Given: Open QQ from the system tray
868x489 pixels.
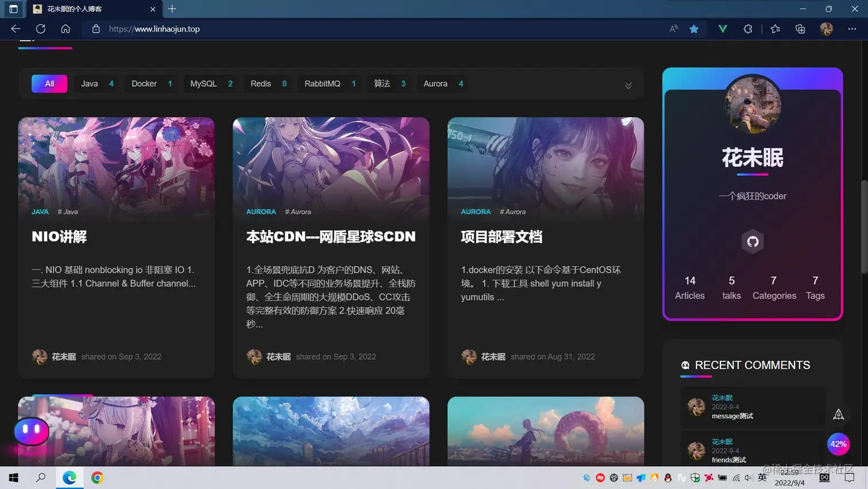Looking at the screenshot, I should click(668, 477).
